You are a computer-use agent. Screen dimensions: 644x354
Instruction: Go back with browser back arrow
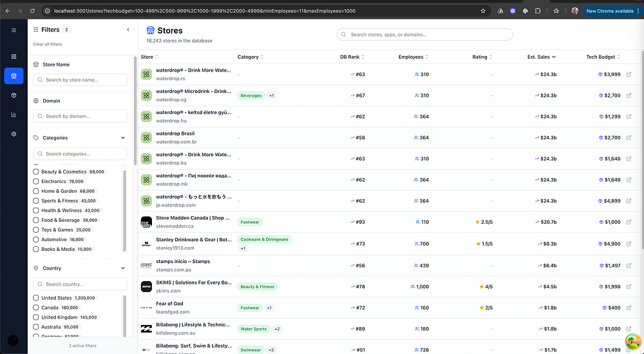(7, 11)
